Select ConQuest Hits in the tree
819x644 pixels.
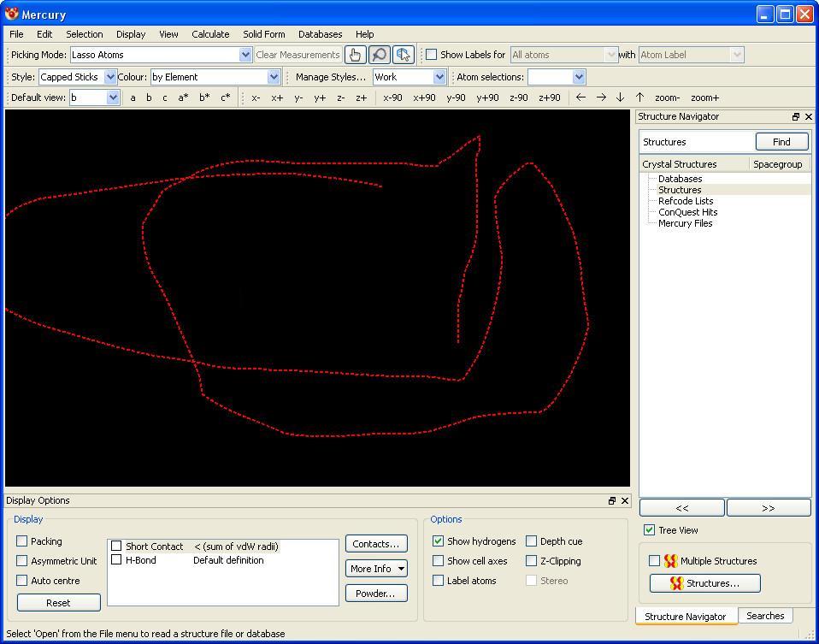687,212
